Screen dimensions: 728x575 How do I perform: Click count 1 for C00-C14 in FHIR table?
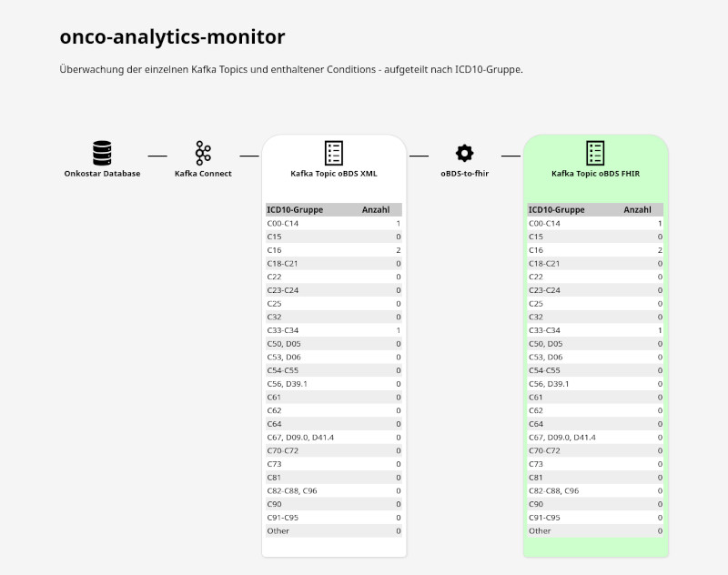(x=660, y=223)
